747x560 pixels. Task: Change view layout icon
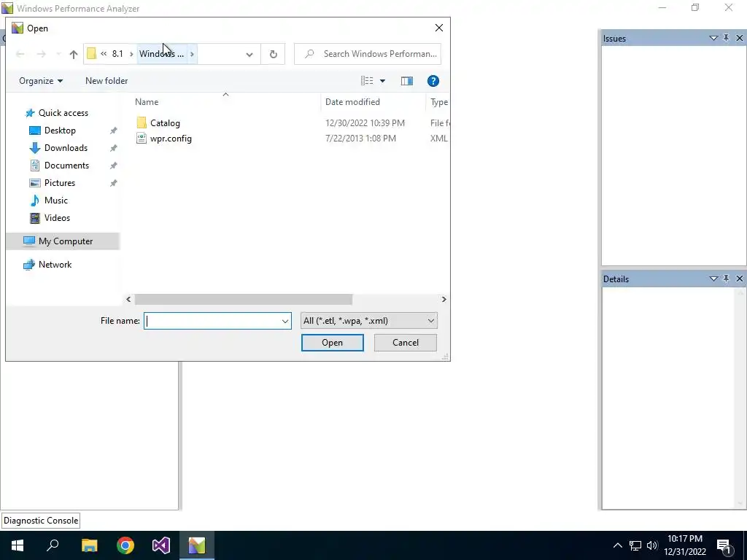coord(367,81)
